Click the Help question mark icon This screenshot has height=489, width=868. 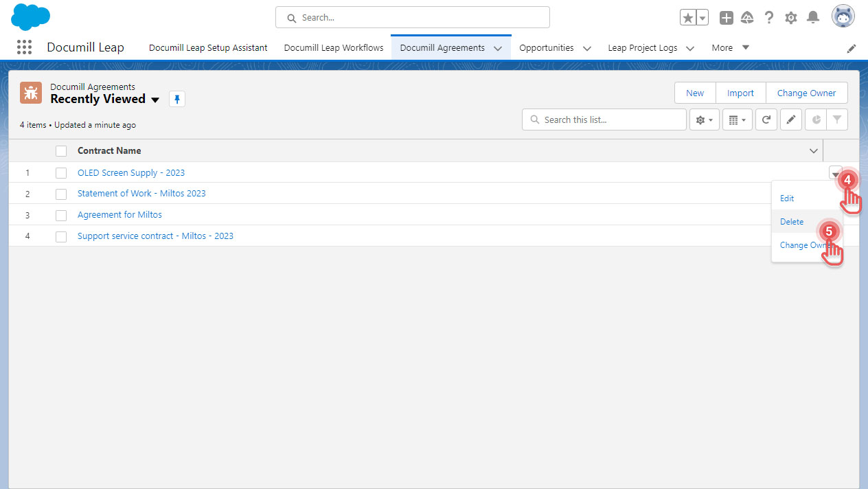(x=769, y=18)
